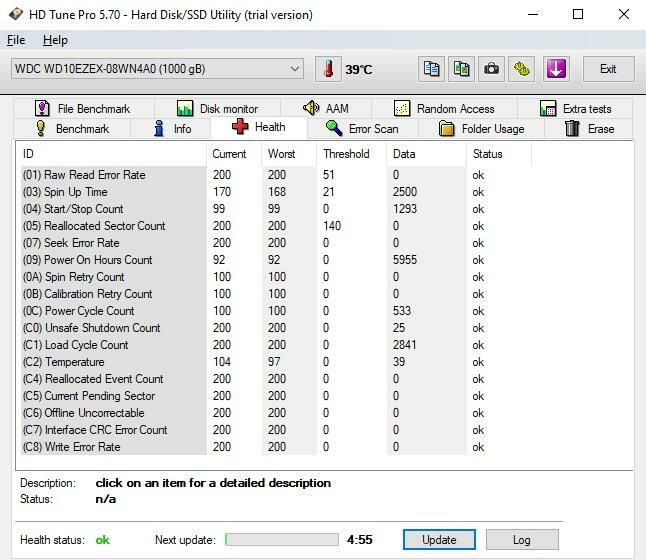Screen dimensions: 646x560
Task: Click the Folder Usage folder icon
Action: [x=446, y=129]
